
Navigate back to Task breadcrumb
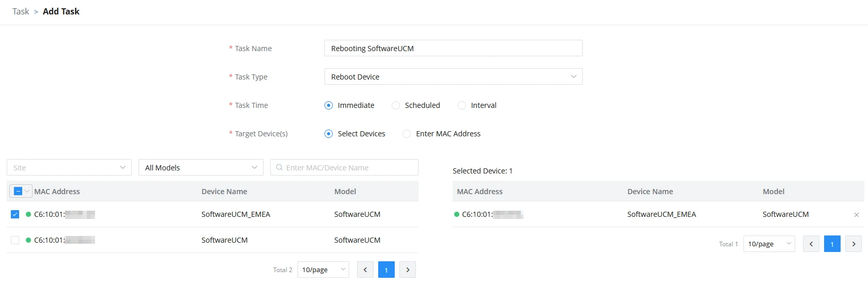point(21,11)
